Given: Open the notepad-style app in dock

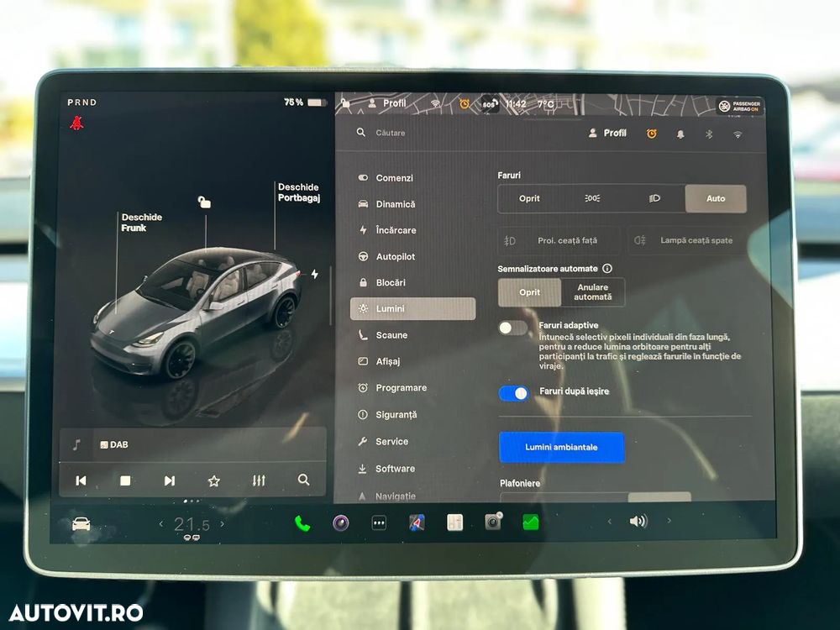Looking at the screenshot, I should click(x=454, y=522).
